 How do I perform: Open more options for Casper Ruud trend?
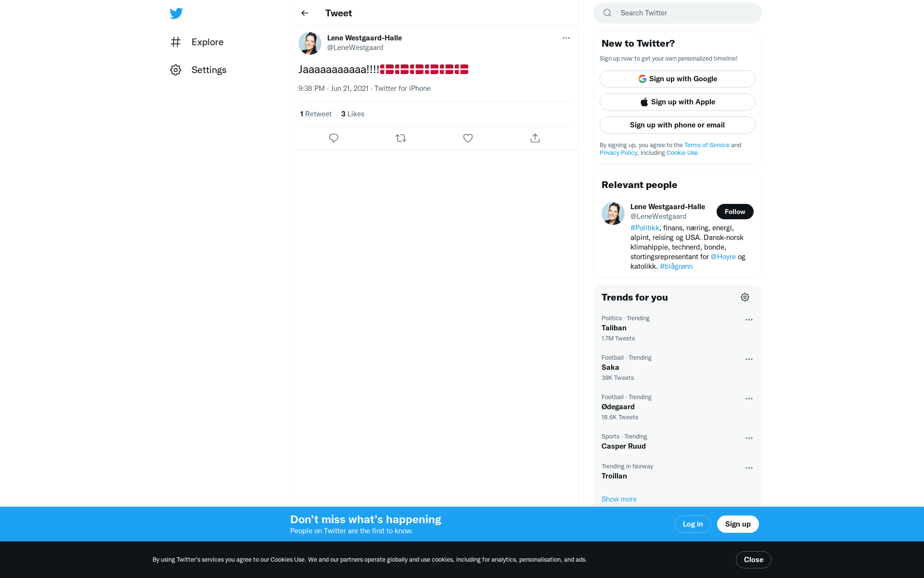(x=749, y=438)
